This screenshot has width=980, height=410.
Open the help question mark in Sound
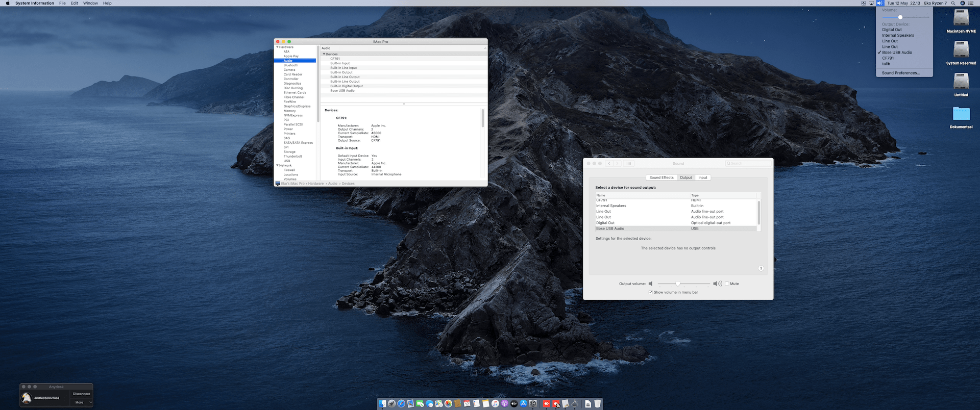pyautogui.click(x=761, y=268)
